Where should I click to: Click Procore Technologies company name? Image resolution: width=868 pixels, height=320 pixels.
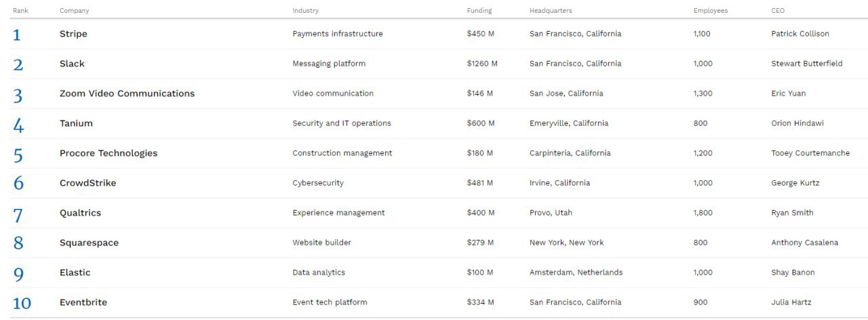(x=108, y=153)
